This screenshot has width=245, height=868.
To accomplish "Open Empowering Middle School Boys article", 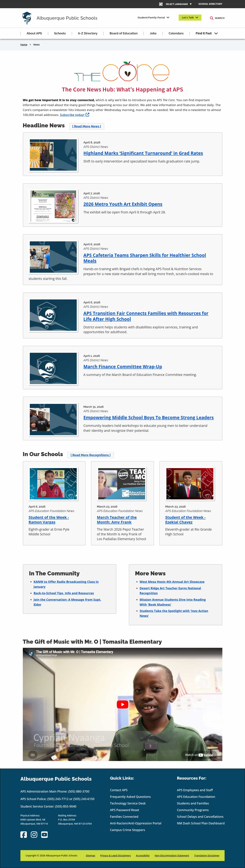I will point(148,417).
